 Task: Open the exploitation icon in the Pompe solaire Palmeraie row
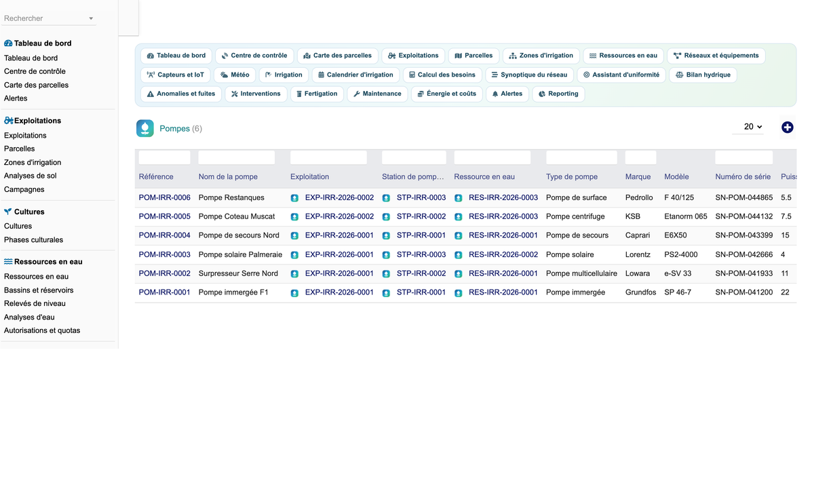click(x=294, y=255)
